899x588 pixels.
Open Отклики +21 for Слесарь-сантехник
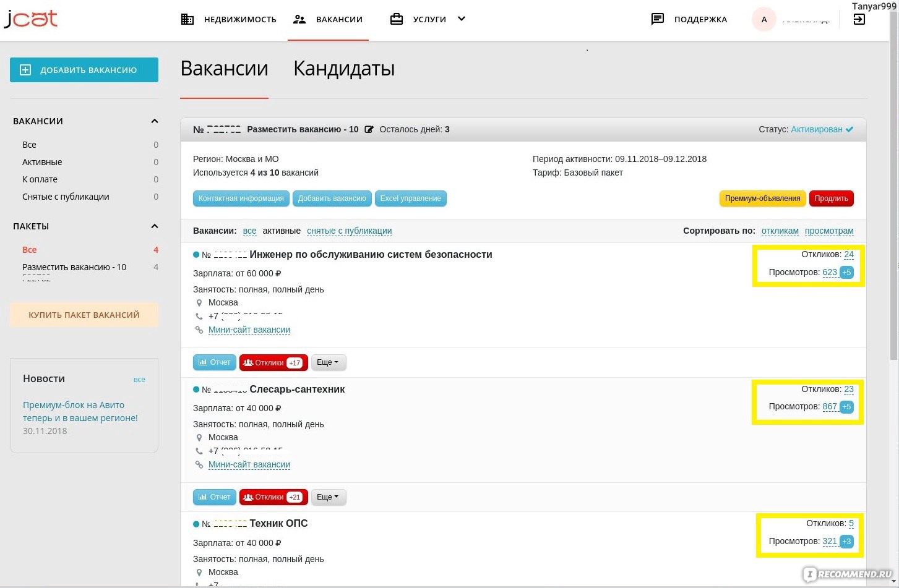click(273, 497)
